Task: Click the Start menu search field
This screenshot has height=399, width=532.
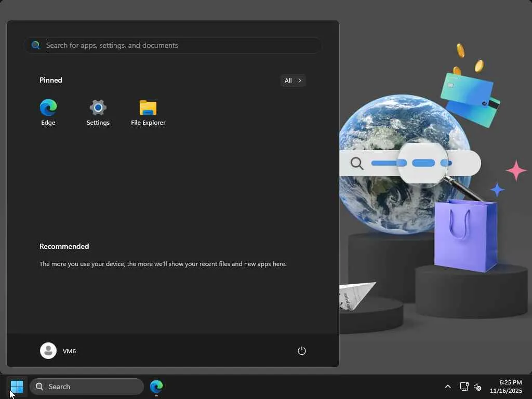Action: click(174, 45)
